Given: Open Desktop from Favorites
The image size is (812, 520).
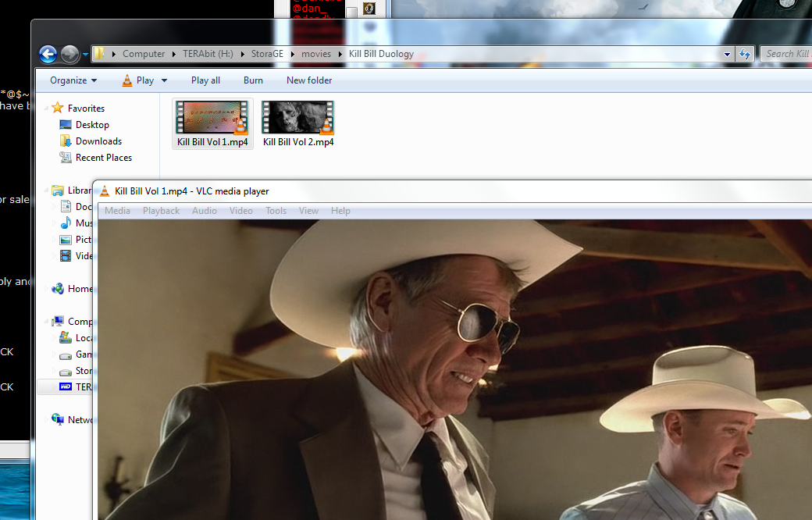Looking at the screenshot, I should pyautogui.click(x=84, y=125).
